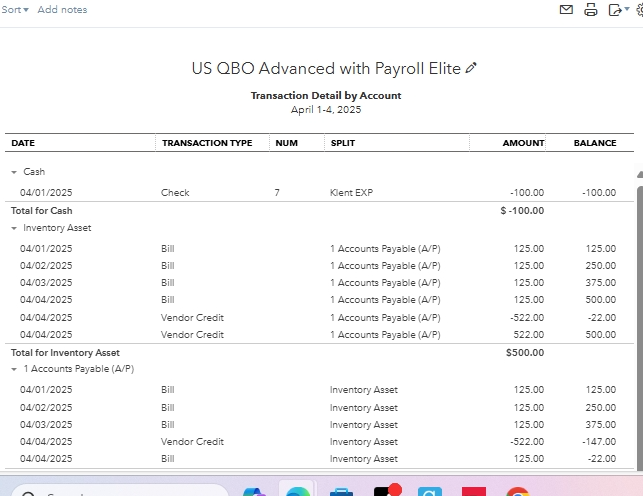Email the report using envelope icon
Image resolution: width=643 pixels, height=496 pixels.
(566, 9)
